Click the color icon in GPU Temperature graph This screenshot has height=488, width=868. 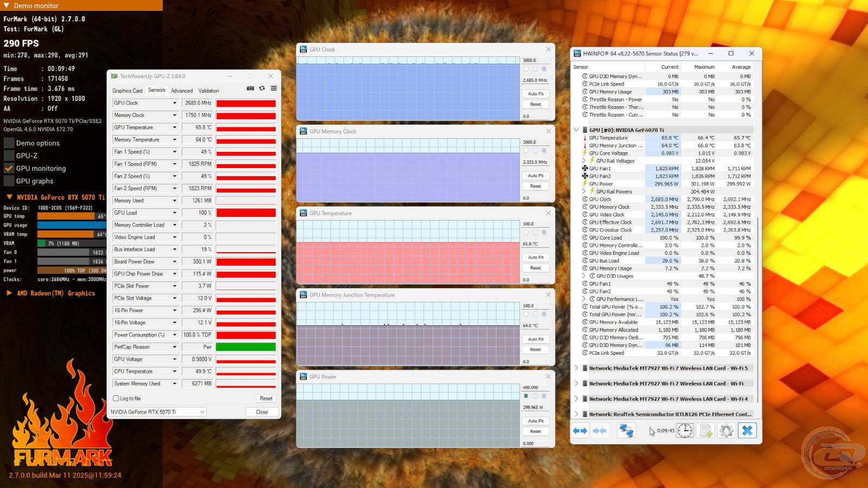pos(544,233)
